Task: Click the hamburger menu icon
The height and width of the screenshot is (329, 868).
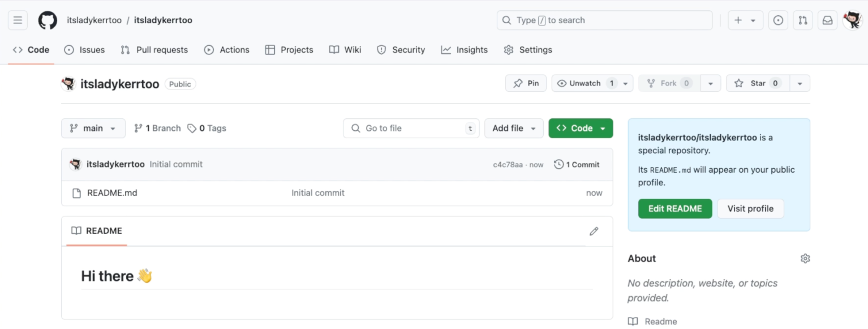Action: click(17, 19)
